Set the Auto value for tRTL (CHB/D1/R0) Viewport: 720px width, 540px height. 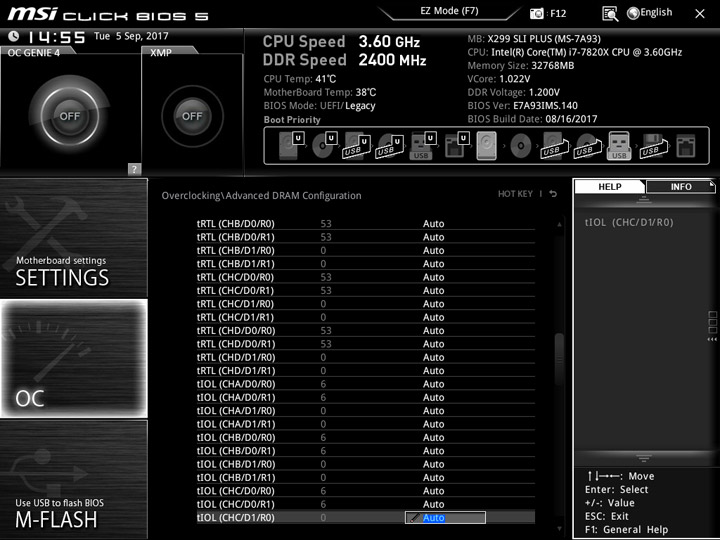(433, 250)
